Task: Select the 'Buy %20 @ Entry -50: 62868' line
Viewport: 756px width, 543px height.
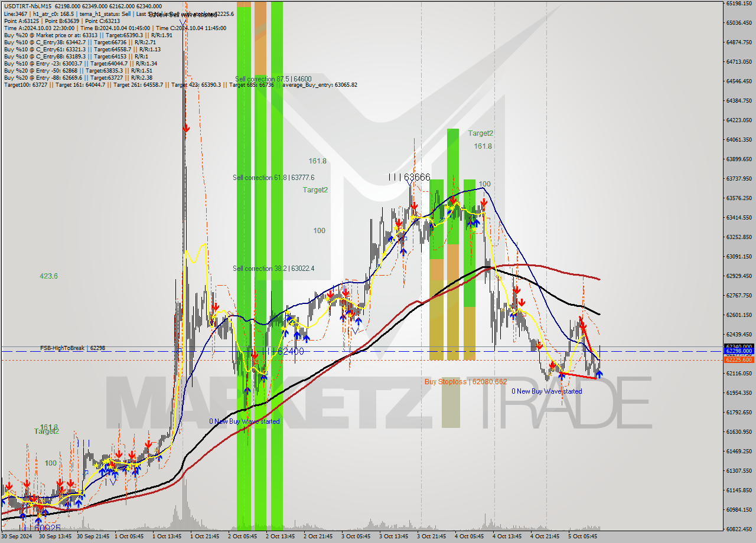Action: tap(78, 70)
